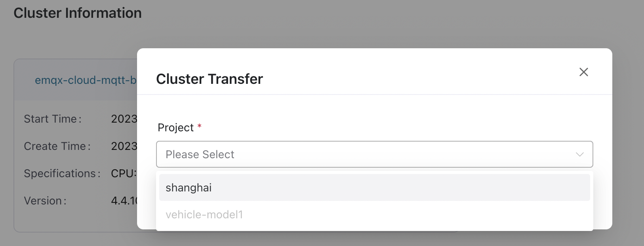Click the Create Time 2023 value

pos(124,146)
